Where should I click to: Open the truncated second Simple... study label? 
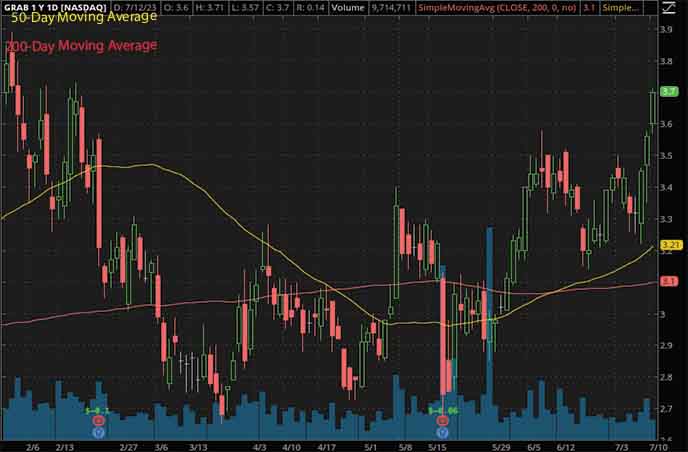620,7
